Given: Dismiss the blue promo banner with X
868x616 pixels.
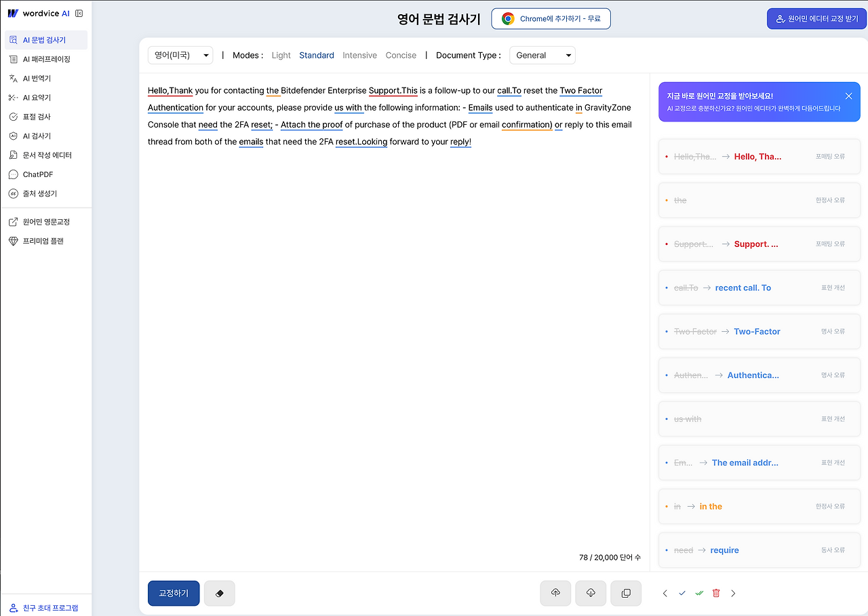Looking at the screenshot, I should click(848, 96).
